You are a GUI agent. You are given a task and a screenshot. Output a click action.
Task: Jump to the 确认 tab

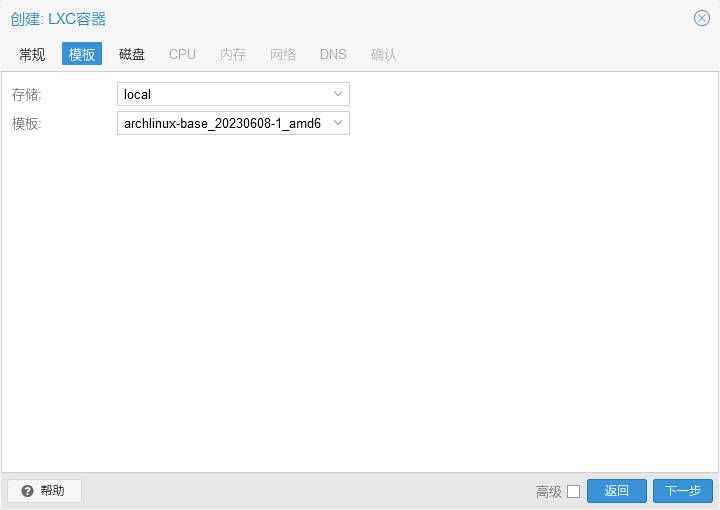pyautogui.click(x=384, y=54)
